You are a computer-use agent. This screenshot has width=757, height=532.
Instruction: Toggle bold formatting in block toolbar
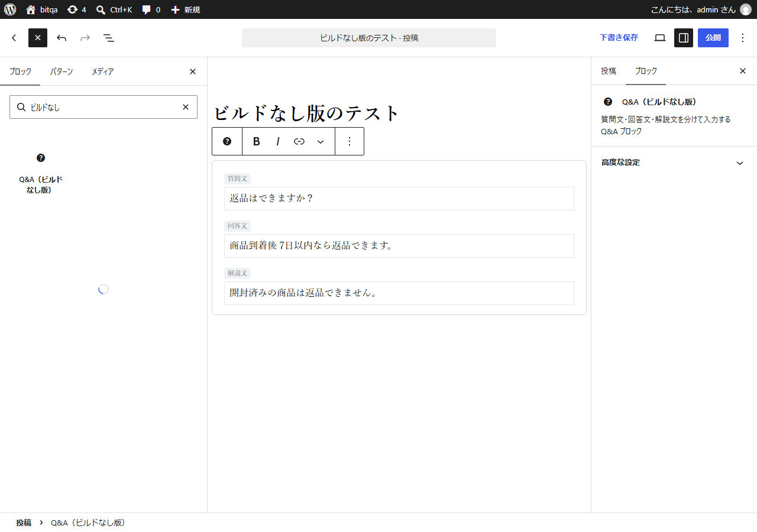[x=257, y=141]
